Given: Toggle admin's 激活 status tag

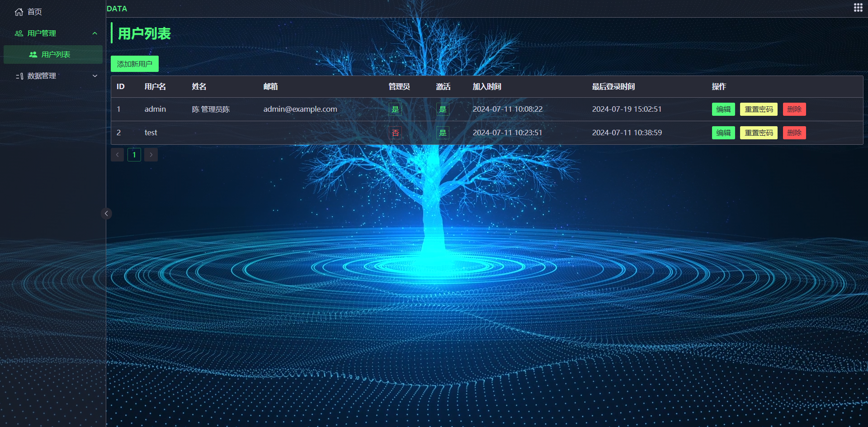Looking at the screenshot, I should pos(443,109).
